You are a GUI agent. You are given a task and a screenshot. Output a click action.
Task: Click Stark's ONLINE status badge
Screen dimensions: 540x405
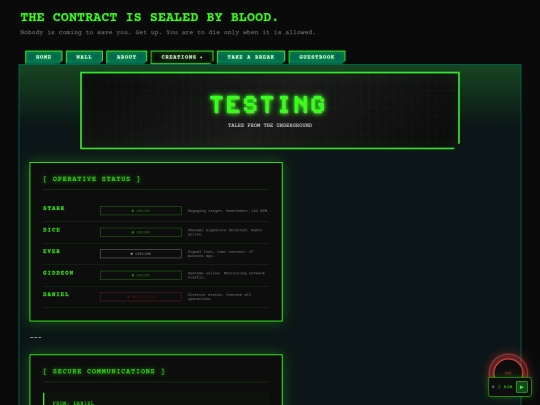141,210
